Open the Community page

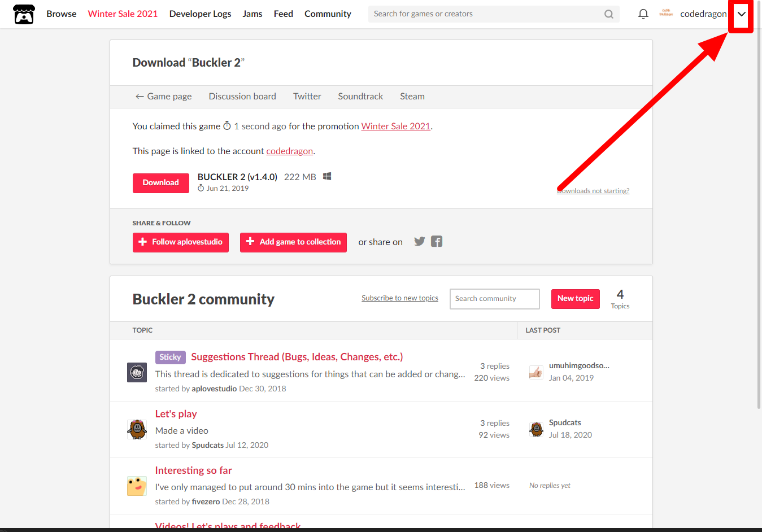coord(328,14)
